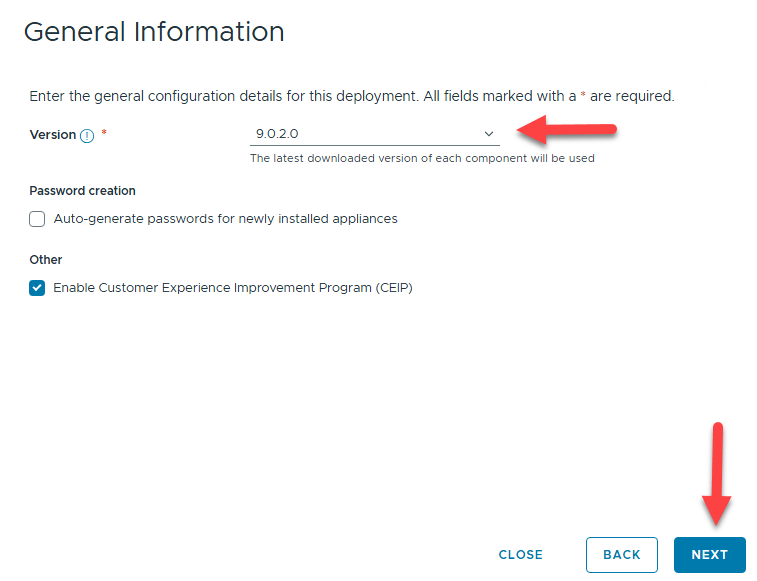Click the info icon beside Version
The image size is (757, 581).
(87, 136)
